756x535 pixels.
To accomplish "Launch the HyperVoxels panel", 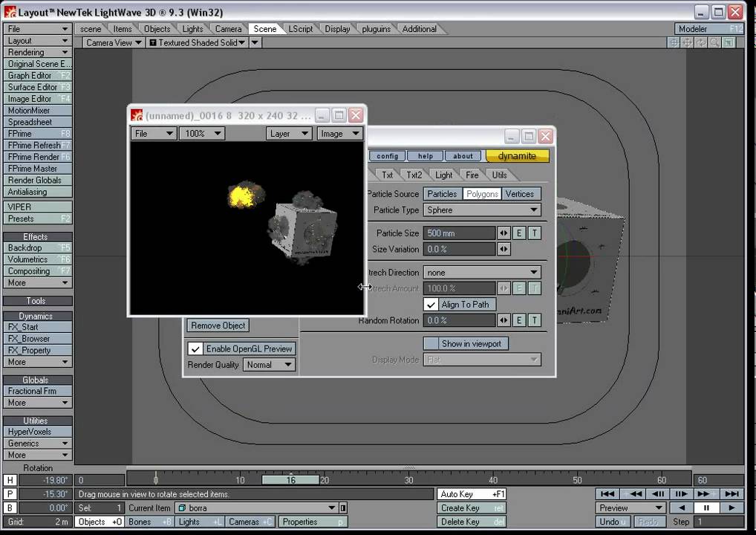I will (x=38, y=432).
